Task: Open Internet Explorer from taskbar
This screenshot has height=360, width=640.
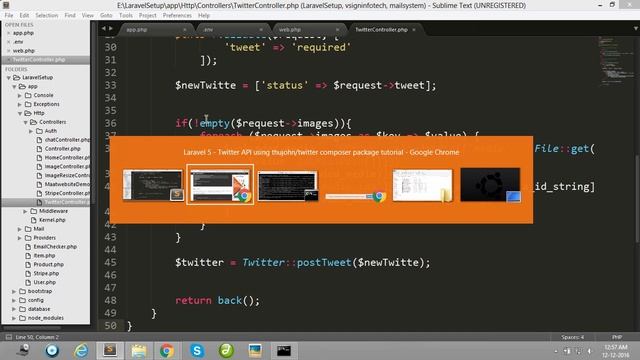Action: (x=81, y=351)
